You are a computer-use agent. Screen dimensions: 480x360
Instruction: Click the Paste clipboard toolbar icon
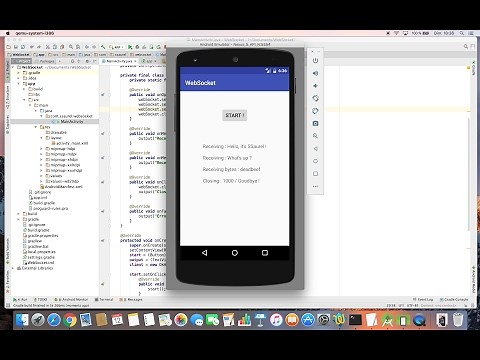tap(62, 47)
